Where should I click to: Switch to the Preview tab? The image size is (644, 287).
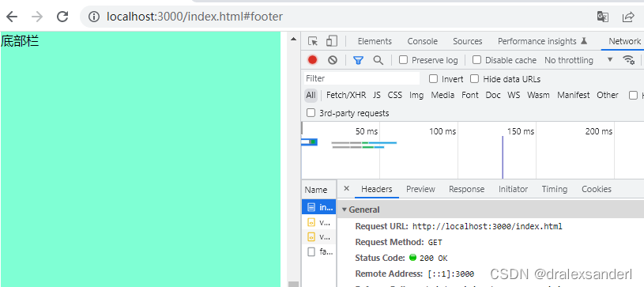click(x=420, y=189)
